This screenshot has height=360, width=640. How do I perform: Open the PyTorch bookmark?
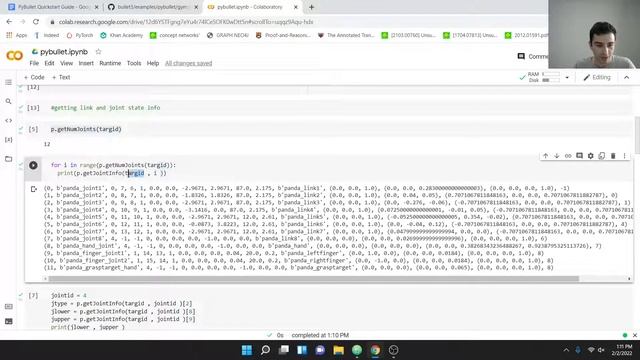[80, 36]
